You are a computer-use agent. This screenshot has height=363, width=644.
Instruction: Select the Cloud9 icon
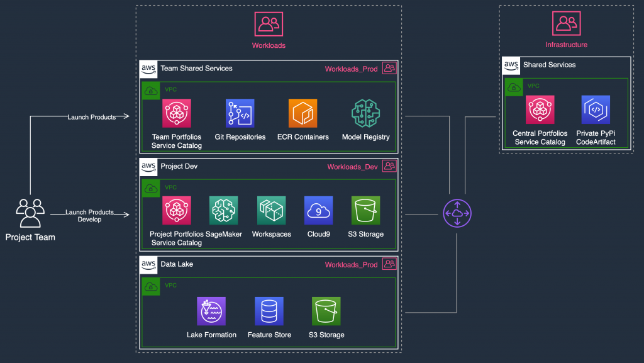pyautogui.click(x=318, y=210)
